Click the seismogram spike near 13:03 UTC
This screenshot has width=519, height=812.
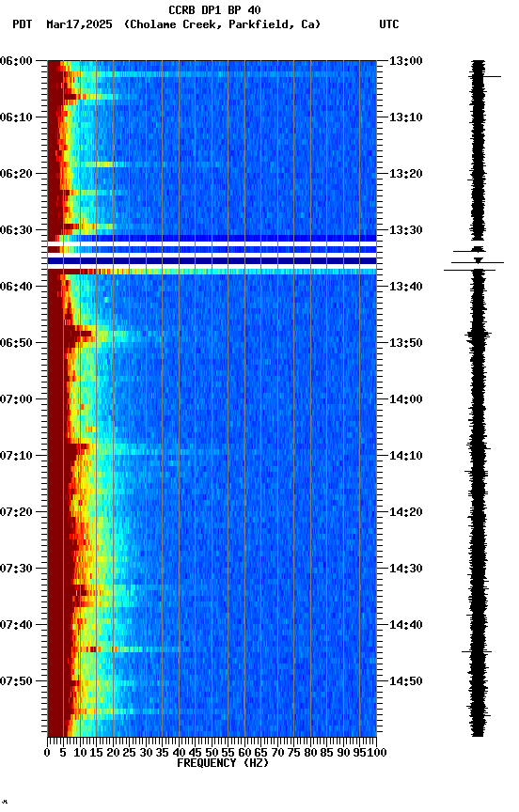click(x=485, y=77)
